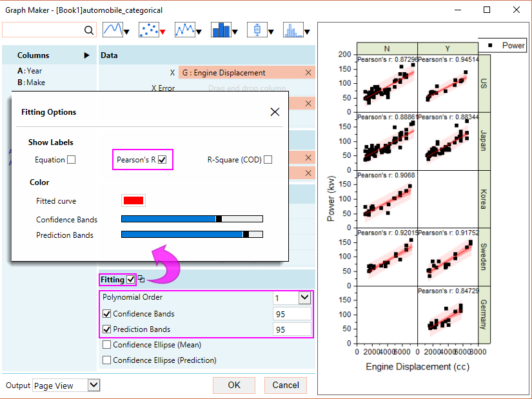The image size is (532, 399).
Task: Click OK to apply fitting settings
Action: click(233, 385)
